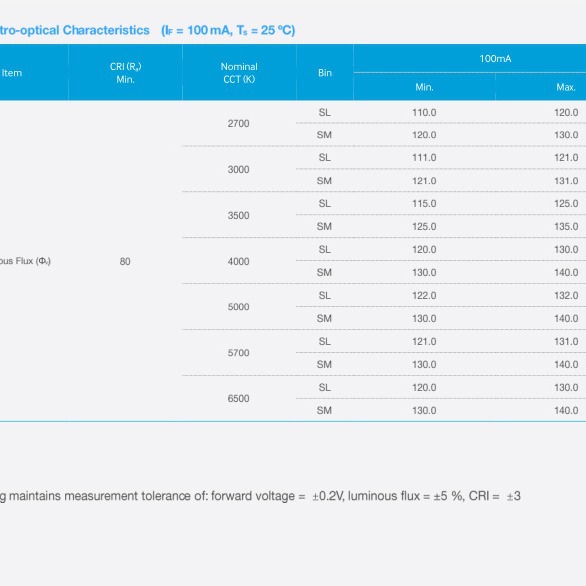Select the 6500 CCT cell

238,398
